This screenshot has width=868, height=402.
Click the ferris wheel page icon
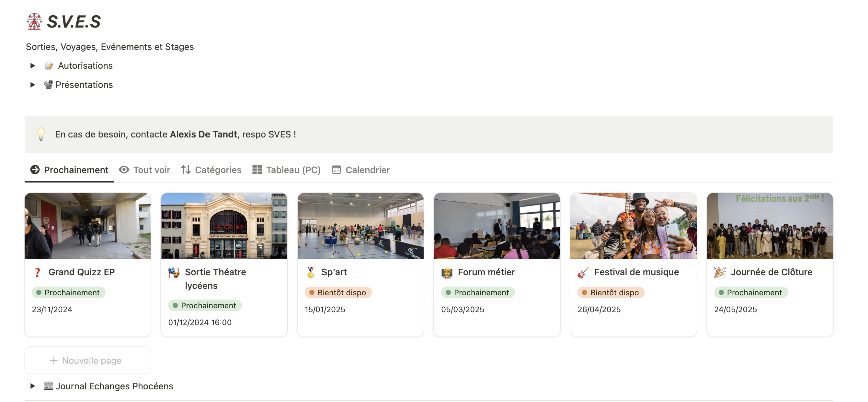tap(34, 22)
